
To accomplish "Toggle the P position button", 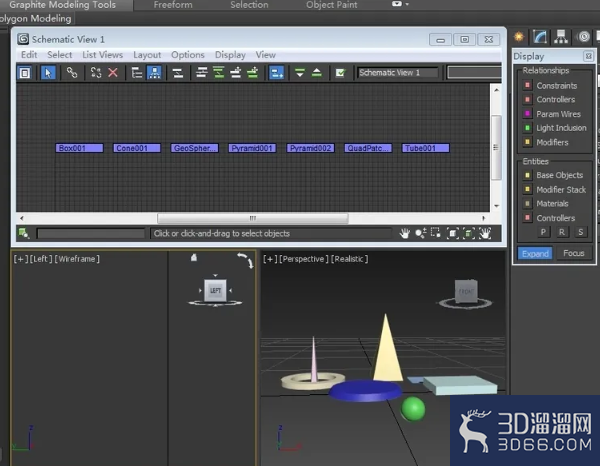I will 543,232.
